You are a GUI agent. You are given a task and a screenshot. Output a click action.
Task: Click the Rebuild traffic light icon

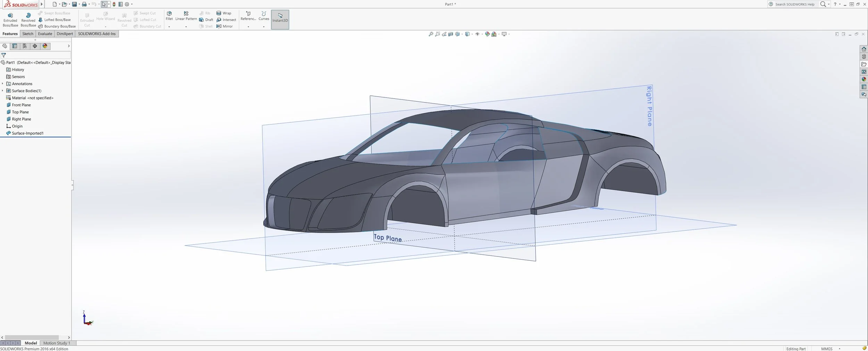[x=114, y=4]
